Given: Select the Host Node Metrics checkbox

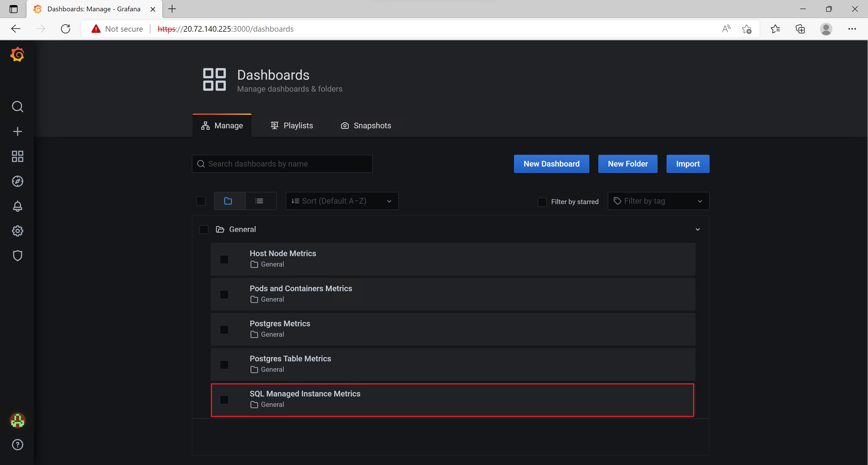Looking at the screenshot, I should click(x=224, y=259).
